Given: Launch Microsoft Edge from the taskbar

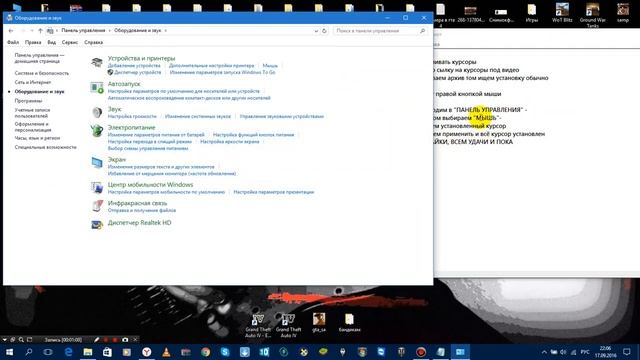Looking at the screenshot, I should (x=68, y=352).
